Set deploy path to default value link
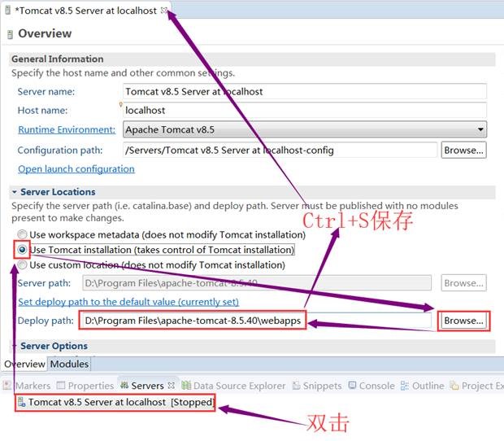This screenshot has width=504, height=441. (x=128, y=302)
